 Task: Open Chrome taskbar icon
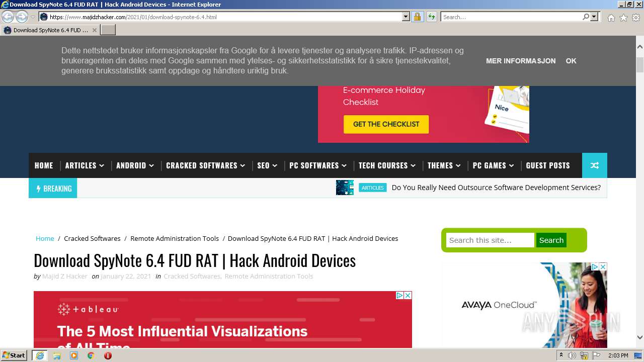coord(91,355)
